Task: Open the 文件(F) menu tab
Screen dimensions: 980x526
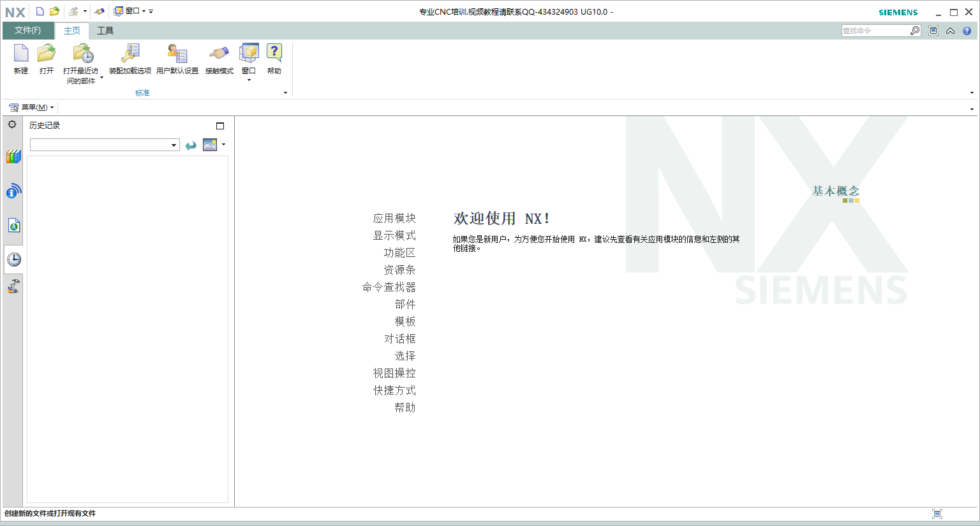Action: point(28,30)
